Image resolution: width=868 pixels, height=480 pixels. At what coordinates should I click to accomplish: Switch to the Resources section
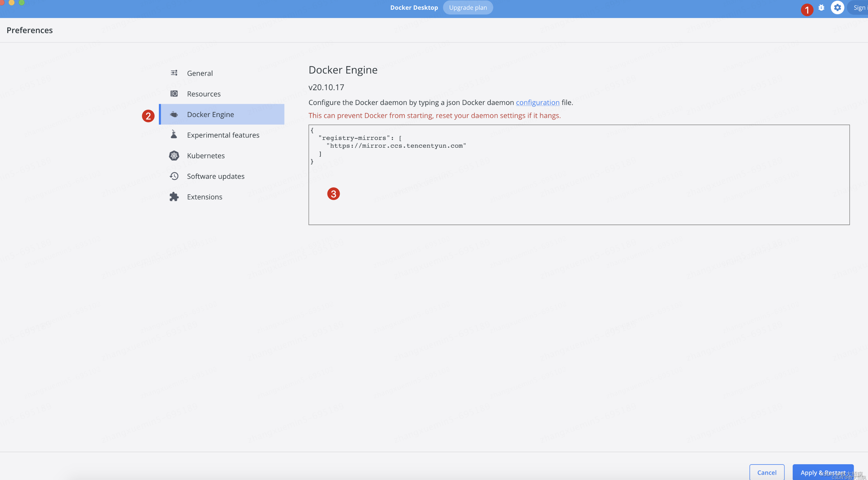204,94
